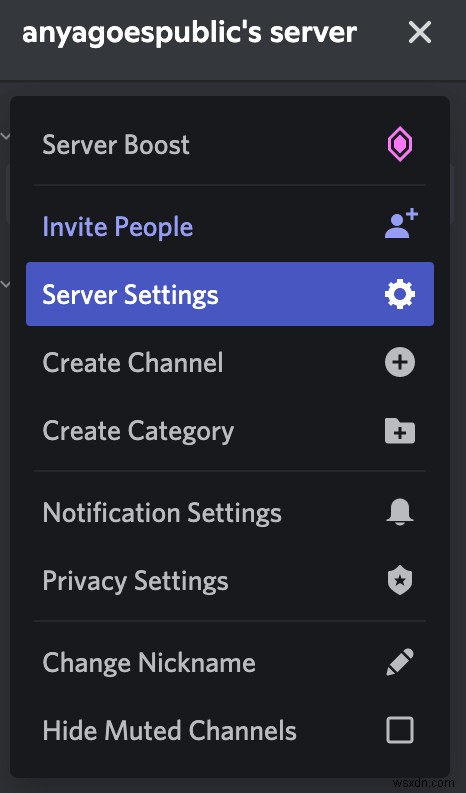Click the Notification Settings bell icon
Viewport: 466px width, 793px height.
click(x=400, y=511)
